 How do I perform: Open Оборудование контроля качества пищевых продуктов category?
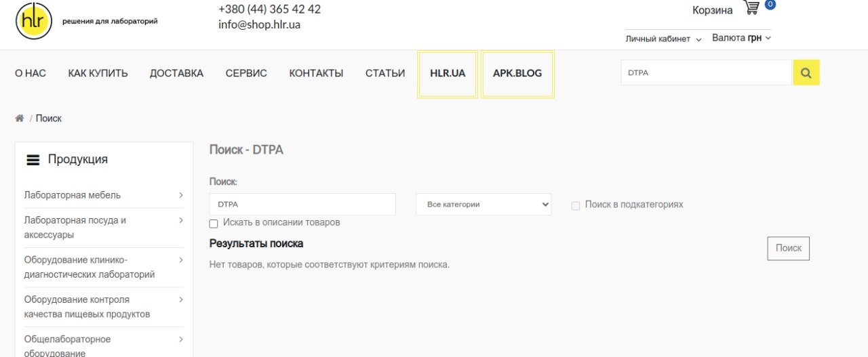click(x=87, y=307)
